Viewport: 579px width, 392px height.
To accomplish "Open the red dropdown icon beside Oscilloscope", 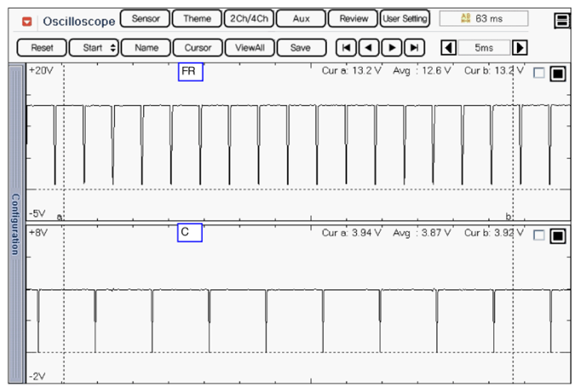I will click(x=27, y=22).
